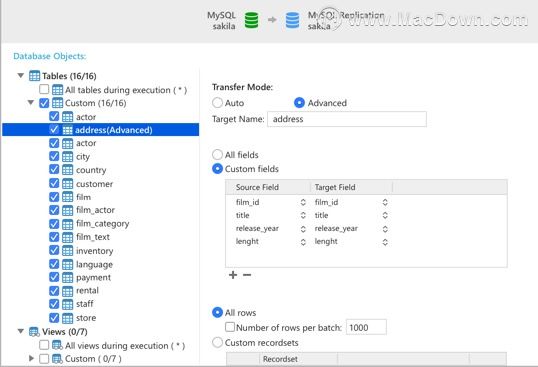538x367 pixels.
Task: Expand the Custom (0/7) views node
Action: pos(31,358)
